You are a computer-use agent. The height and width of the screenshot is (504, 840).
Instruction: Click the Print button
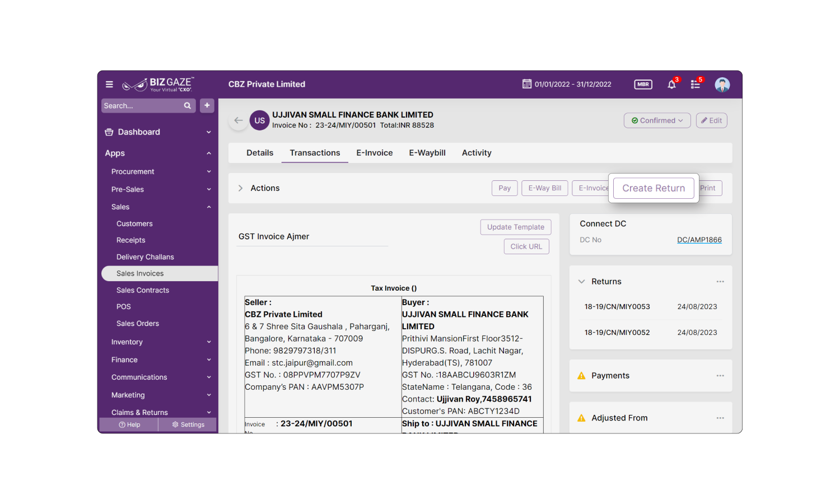pos(710,188)
